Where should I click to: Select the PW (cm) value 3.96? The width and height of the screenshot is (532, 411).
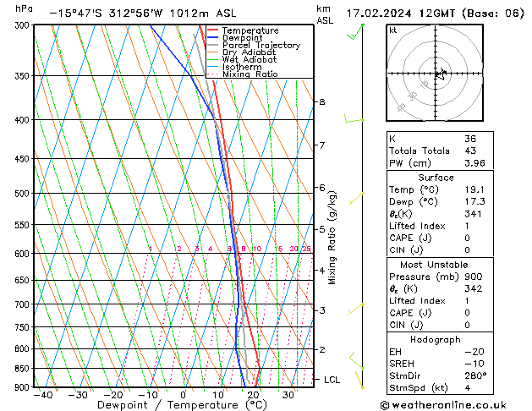474,163
